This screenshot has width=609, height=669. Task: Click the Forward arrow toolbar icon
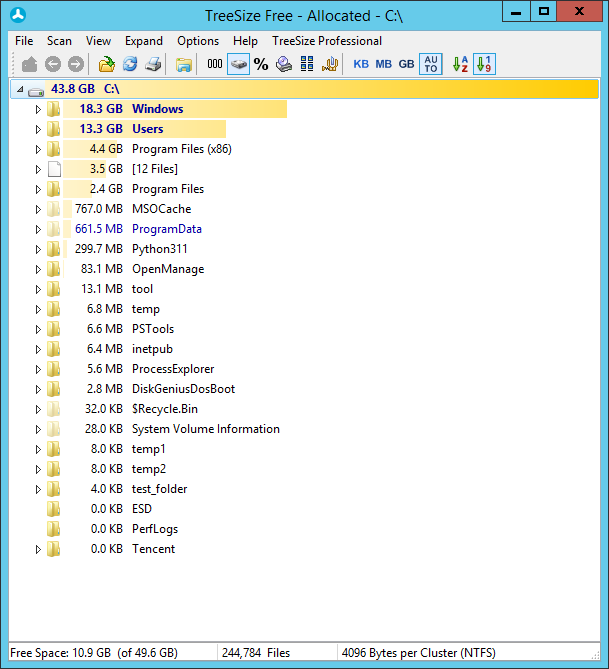[76, 64]
